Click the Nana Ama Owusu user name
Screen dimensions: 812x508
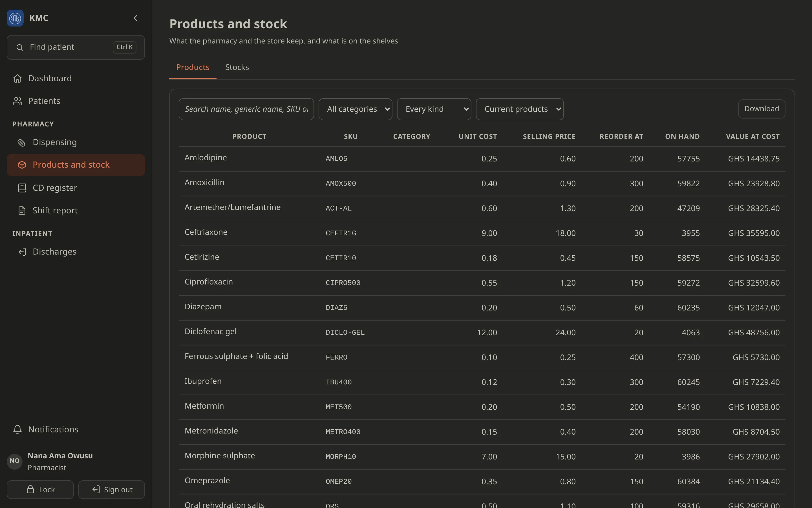(60, 456)
